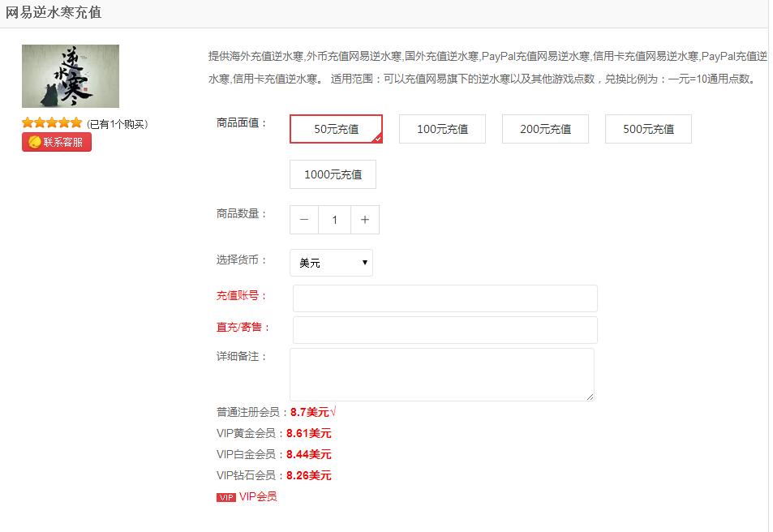Open the 美元 currency dropdown
Viewport: 773px width, 532px height.
tap(331, 263)
